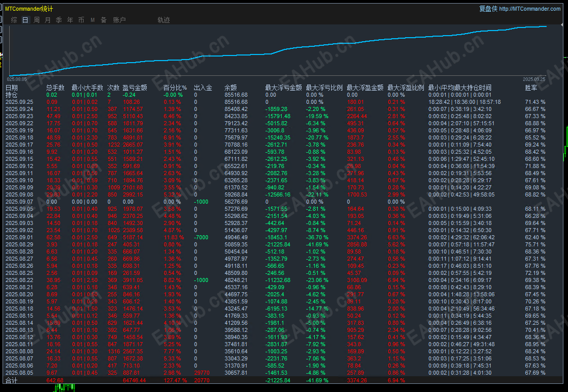This screenshot has height=392, width=568.
Task: Select the 2025.09.05 date row
Action: pos(19,209)
